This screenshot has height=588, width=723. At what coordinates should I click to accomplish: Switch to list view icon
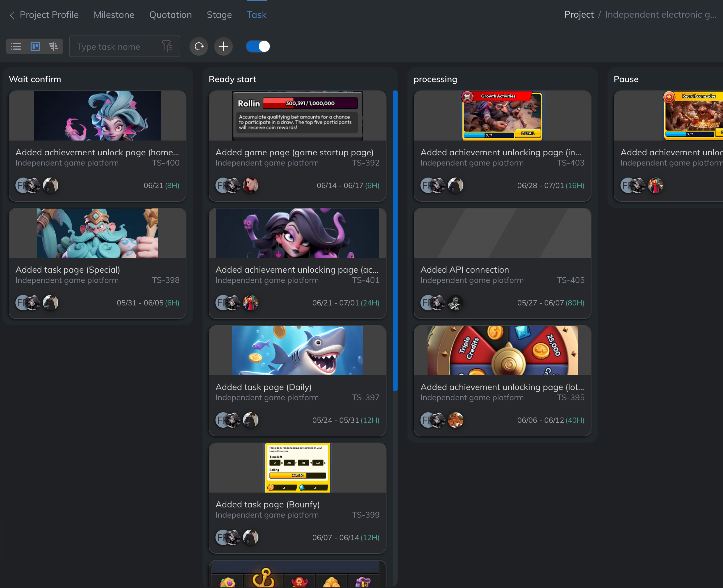click(x=16, y=46)
